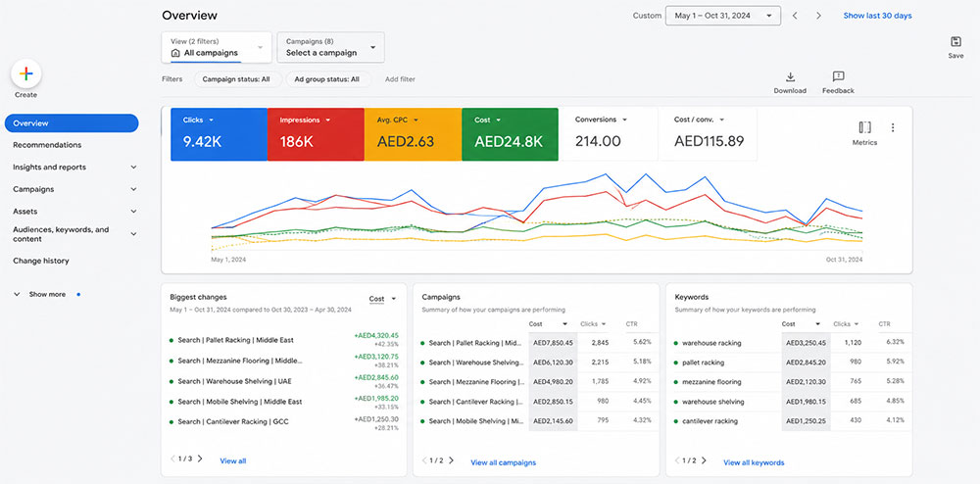Click the colorful plus Create button
Screen dimensions: 980x484
[x=26, y=74]
